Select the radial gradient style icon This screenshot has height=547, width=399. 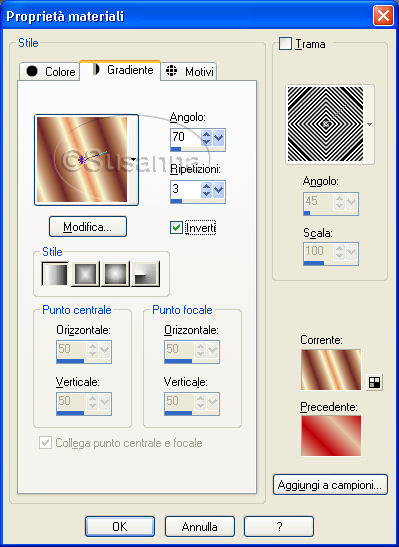tap(145, 274)
